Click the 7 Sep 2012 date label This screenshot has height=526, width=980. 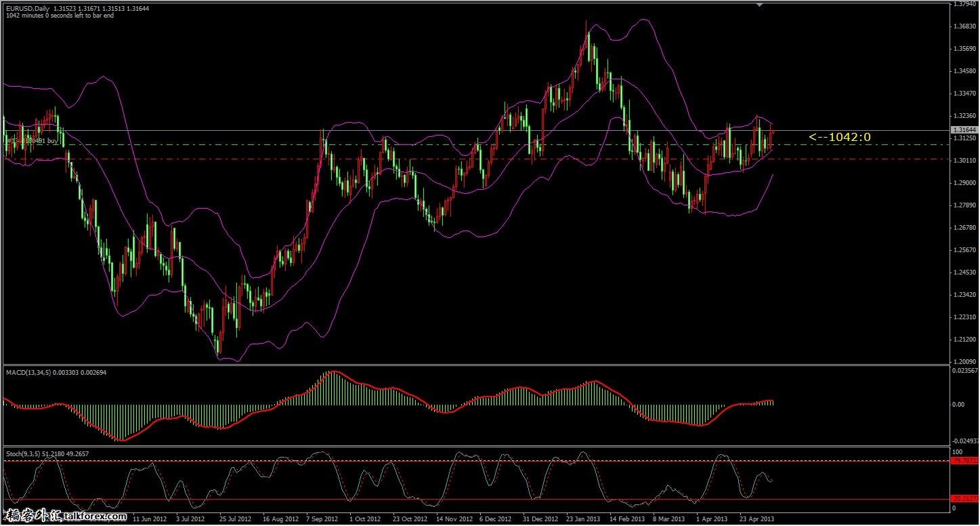pos(322,519)
